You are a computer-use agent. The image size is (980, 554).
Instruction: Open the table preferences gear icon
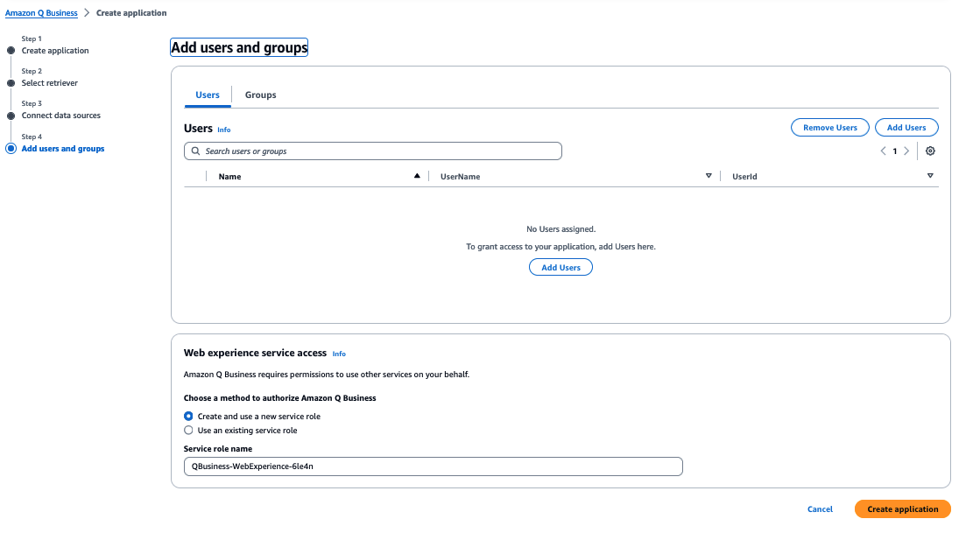[930, 151]
